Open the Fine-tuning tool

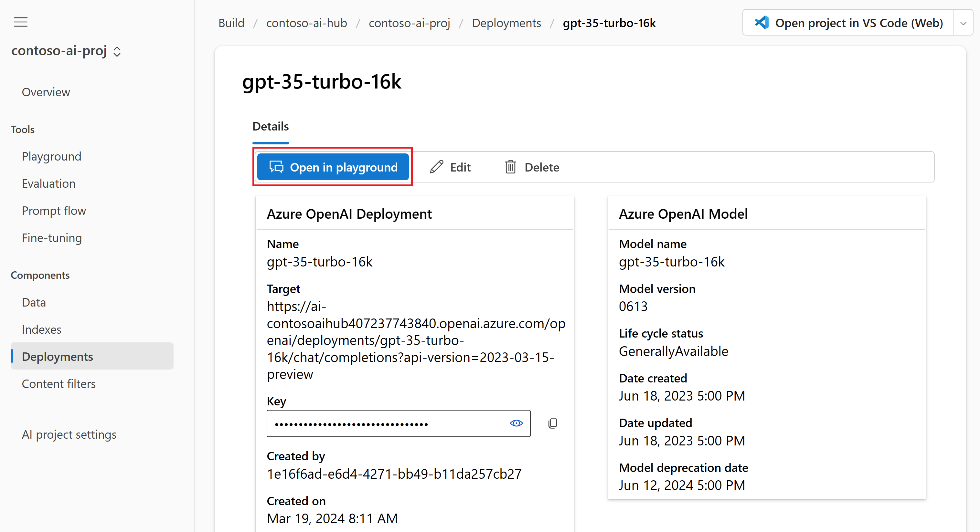[52, 238]
